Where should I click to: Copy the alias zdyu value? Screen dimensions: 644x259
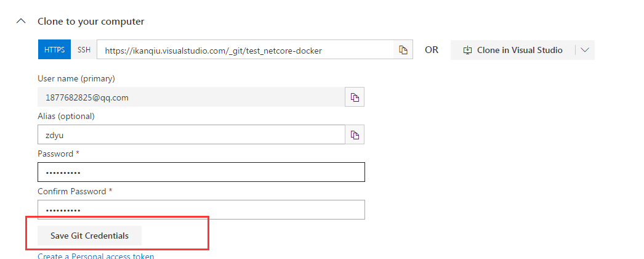click(x=355, y=134)
